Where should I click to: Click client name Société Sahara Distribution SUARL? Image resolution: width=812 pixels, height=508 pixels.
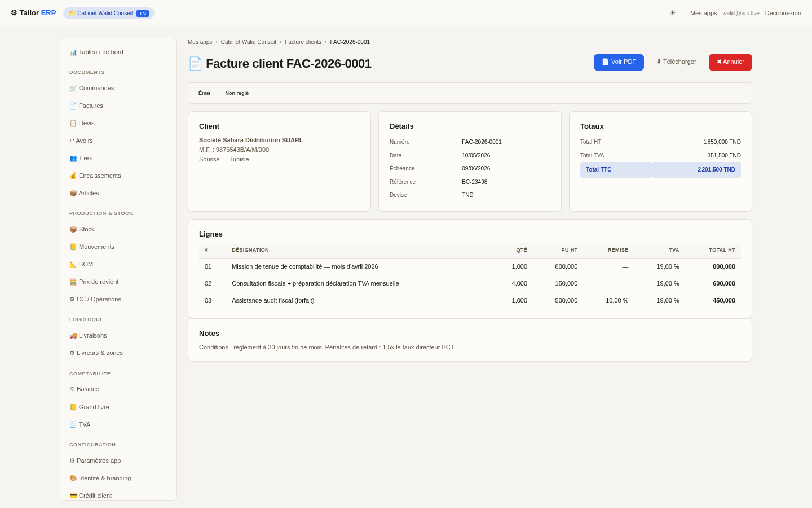251,140
